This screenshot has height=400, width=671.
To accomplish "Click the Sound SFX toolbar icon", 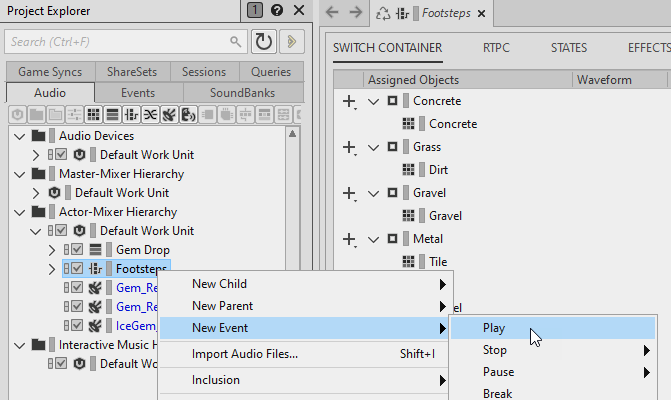I will click(x=168, y=114).
